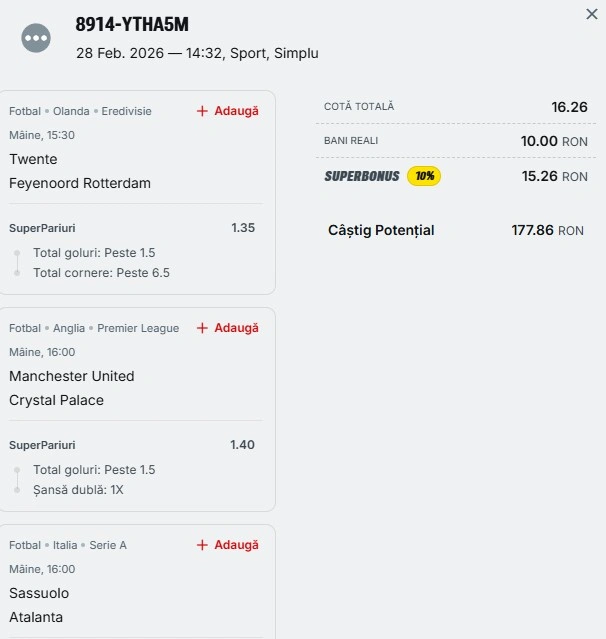
Task: Select the Total cornere: Peste 6.5 selection
Action: click(x=101, y=272)
